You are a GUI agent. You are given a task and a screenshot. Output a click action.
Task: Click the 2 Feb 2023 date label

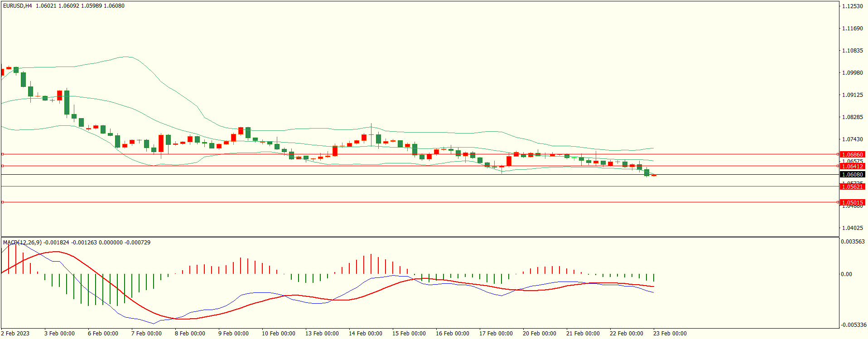pos(15,334)
